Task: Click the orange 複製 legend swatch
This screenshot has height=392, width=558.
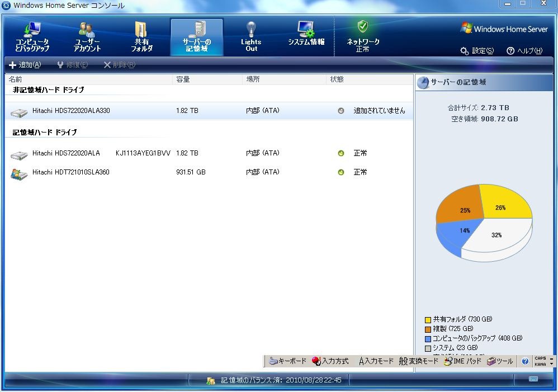Action: [428, 329]
